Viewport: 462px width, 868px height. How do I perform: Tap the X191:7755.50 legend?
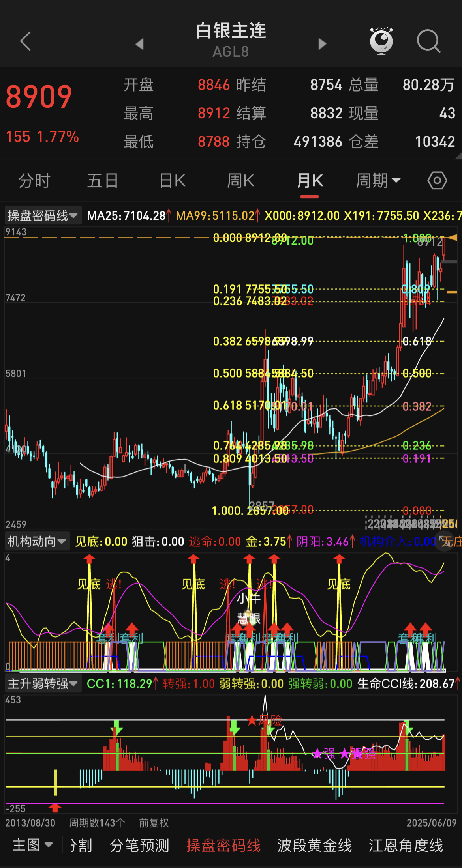click(381, 215)
